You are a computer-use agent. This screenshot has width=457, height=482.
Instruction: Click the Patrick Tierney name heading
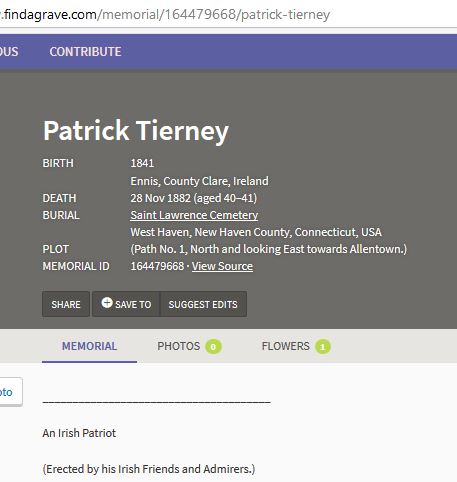coord(136,131)
